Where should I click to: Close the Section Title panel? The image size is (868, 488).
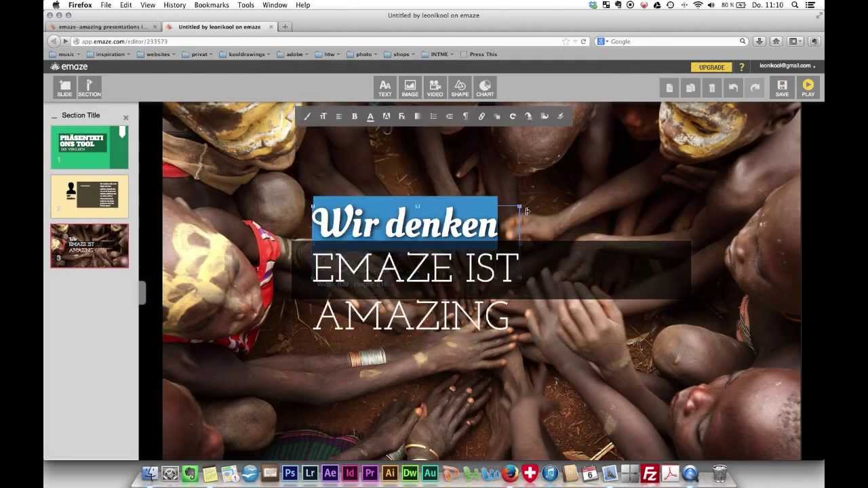pos(125,117)
